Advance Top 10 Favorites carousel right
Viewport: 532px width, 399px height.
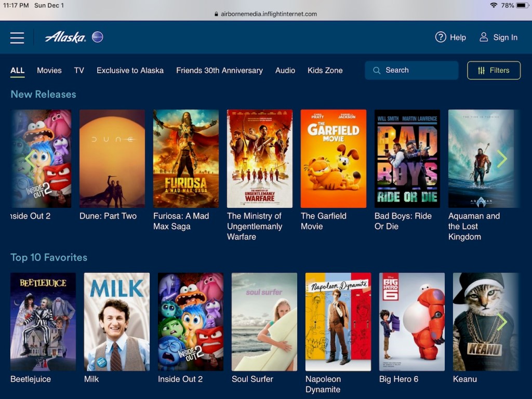tap(502, 322)
